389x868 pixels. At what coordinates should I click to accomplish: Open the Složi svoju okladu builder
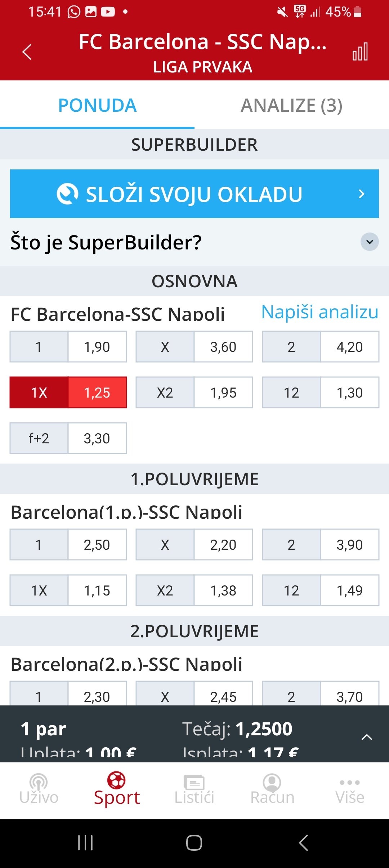[194, 194]
